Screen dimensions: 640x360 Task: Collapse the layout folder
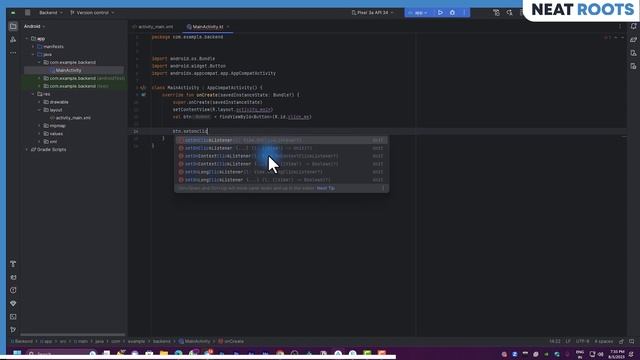click(x=40, y=110)
